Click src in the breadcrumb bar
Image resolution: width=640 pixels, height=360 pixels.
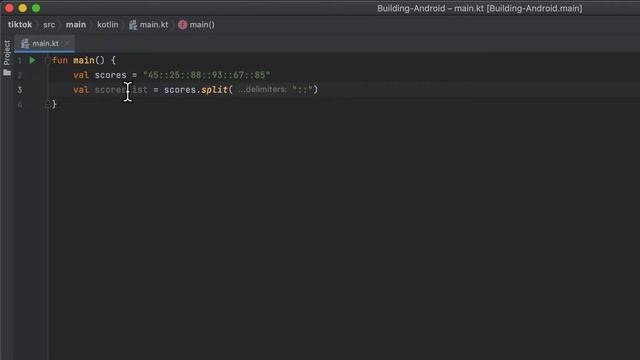coord(49,24)
